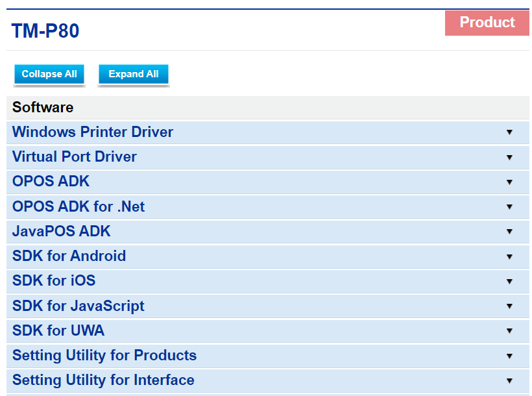This screenshot has height=396, width=532.
Task: Expand the Virtual Port Driver arrow
Action: coord(509,157)
